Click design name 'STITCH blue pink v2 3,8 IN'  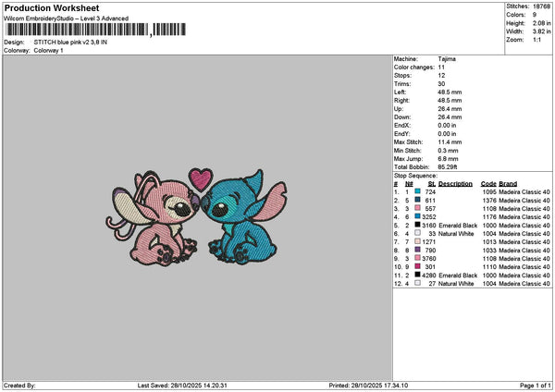(x=70, y=43)
